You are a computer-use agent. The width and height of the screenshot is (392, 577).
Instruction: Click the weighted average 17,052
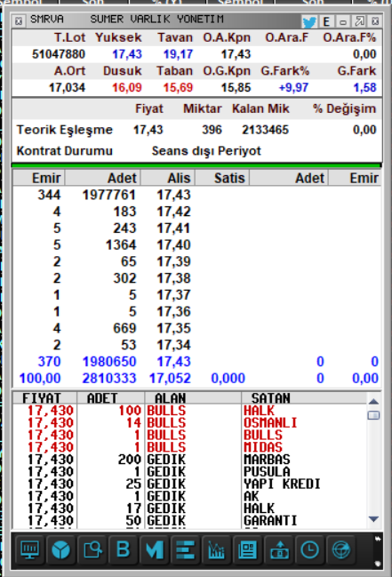[x=170, y=378]
